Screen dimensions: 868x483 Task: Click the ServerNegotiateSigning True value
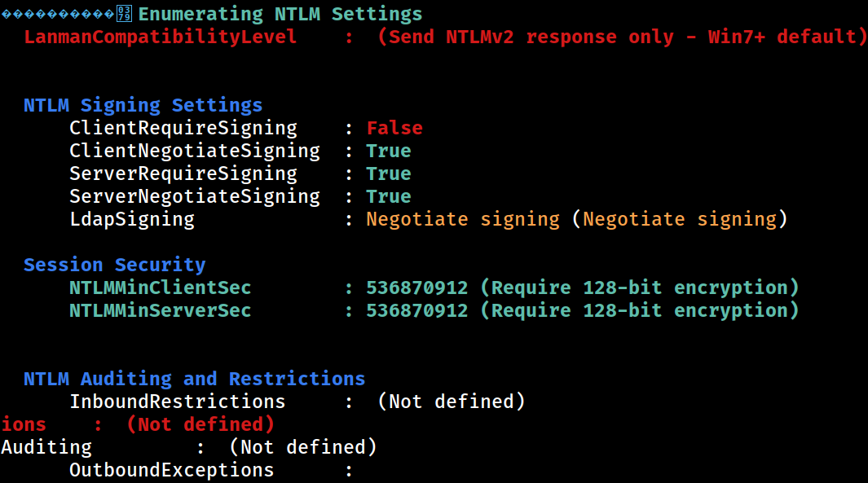[x=389, y=196]
